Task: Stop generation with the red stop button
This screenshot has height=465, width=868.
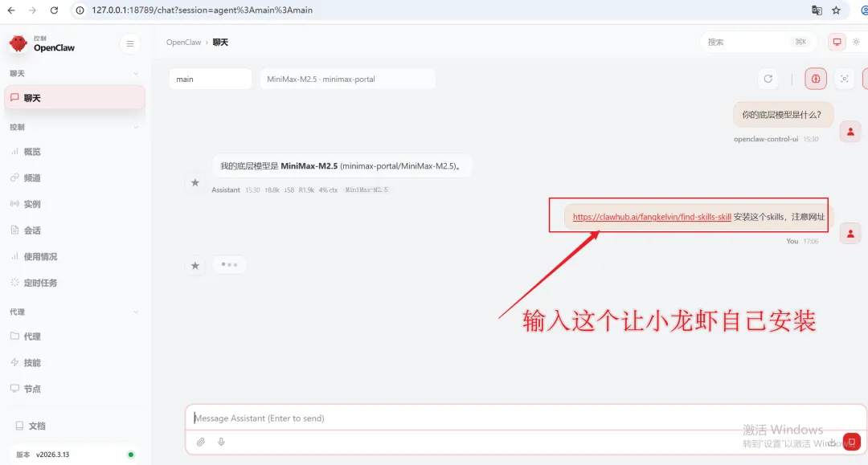Action: [x=851, y=442]
